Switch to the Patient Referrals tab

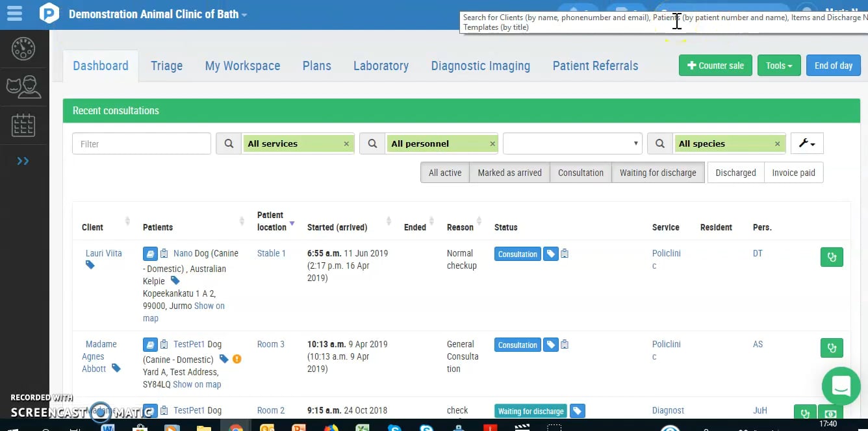tap(595, 66)
